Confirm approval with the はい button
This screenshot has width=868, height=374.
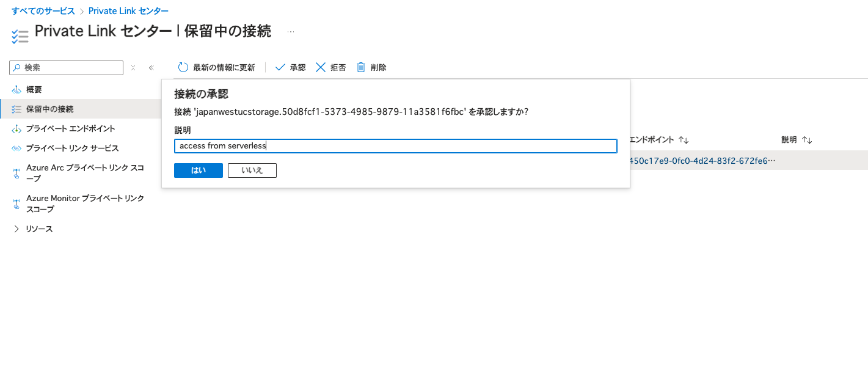coord(198,170)
